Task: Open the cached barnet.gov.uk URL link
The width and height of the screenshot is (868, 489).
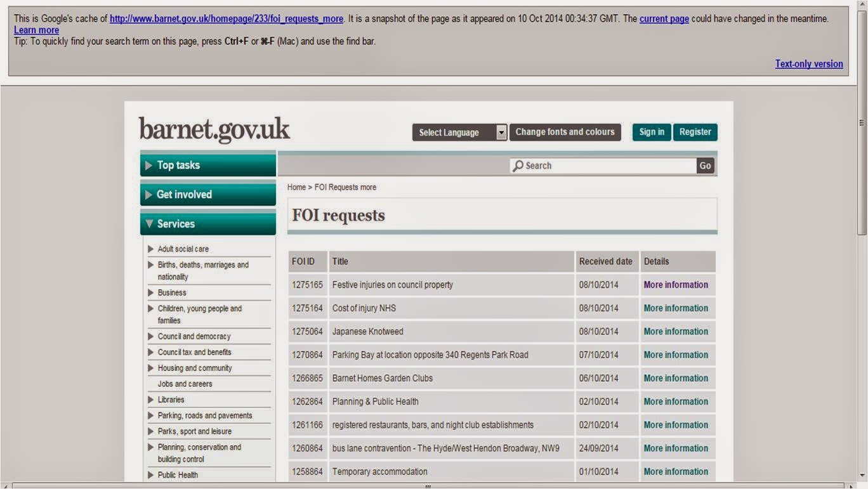Action: [227, 19]
